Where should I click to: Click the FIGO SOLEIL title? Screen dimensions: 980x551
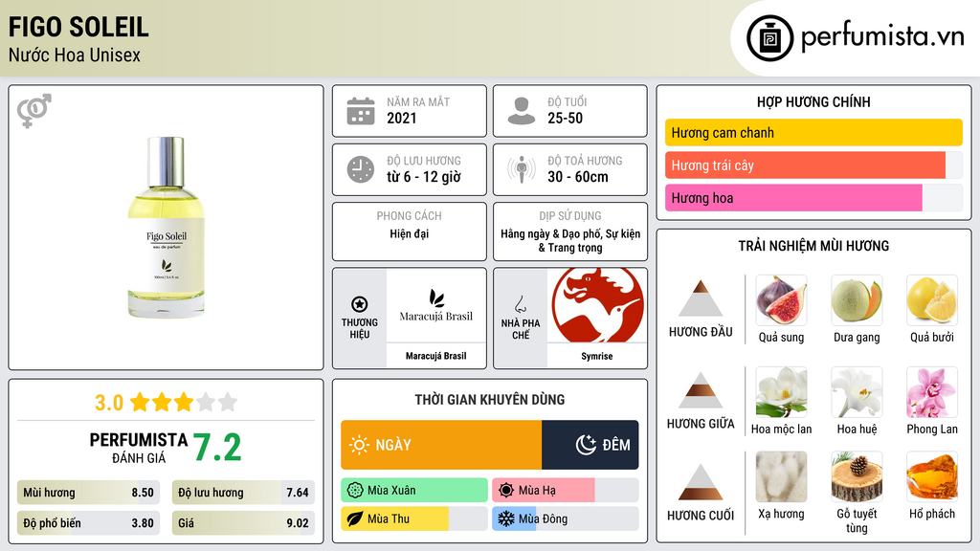coord(78,27)
